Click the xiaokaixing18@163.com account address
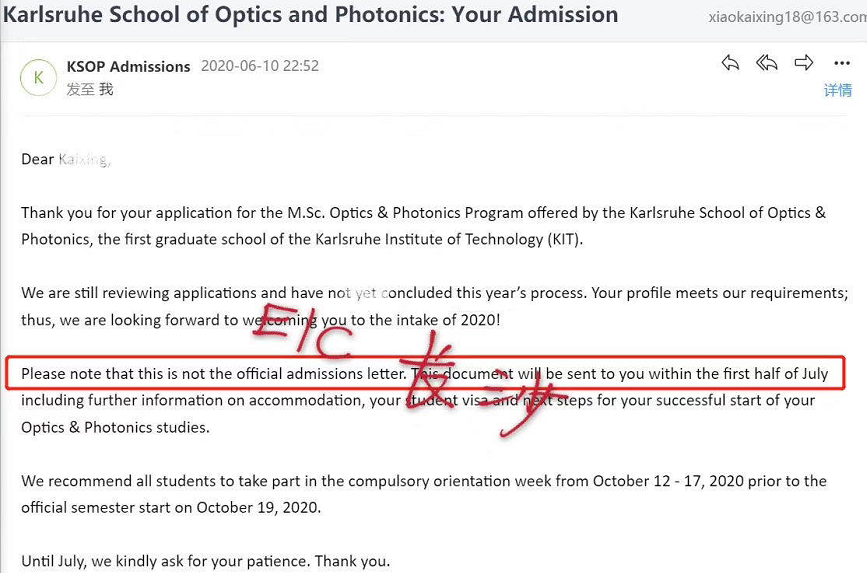The height and width of the screenshot is (573, 867). pyautogui.click(x=787, y=17)
